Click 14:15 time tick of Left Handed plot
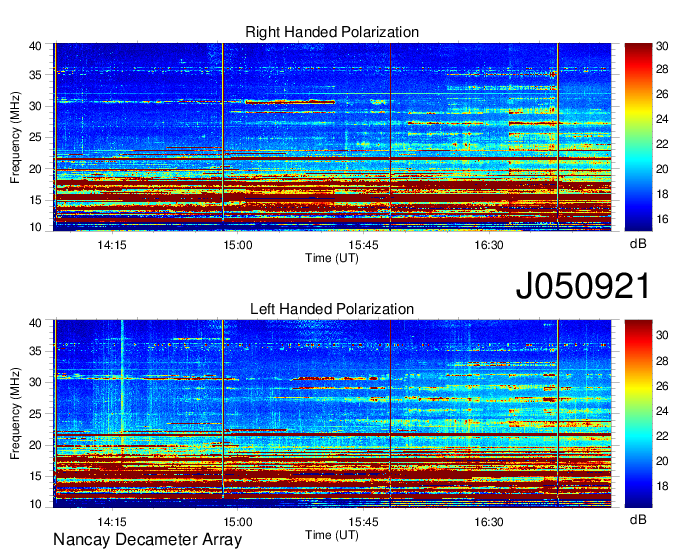The width and height of the screenshot is (680, 552). tap(112, 522)
